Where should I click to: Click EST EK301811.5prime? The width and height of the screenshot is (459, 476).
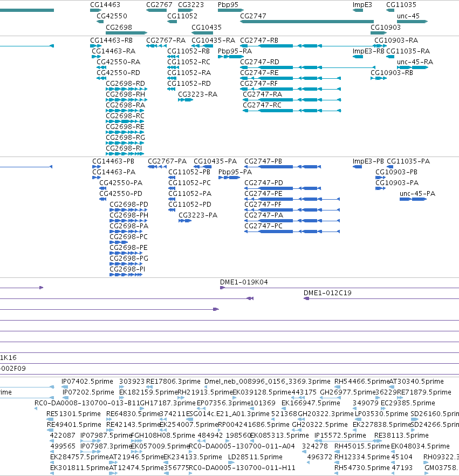(79, 468)
